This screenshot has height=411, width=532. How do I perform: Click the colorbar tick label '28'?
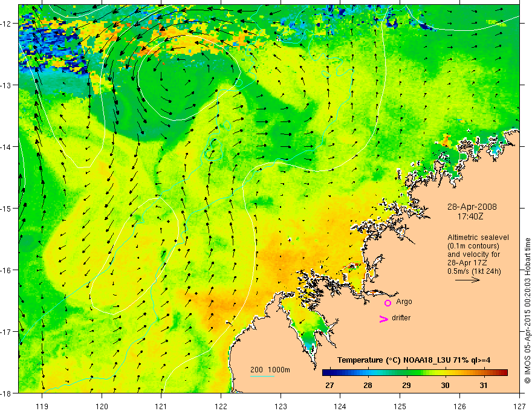tap(368, 386)
